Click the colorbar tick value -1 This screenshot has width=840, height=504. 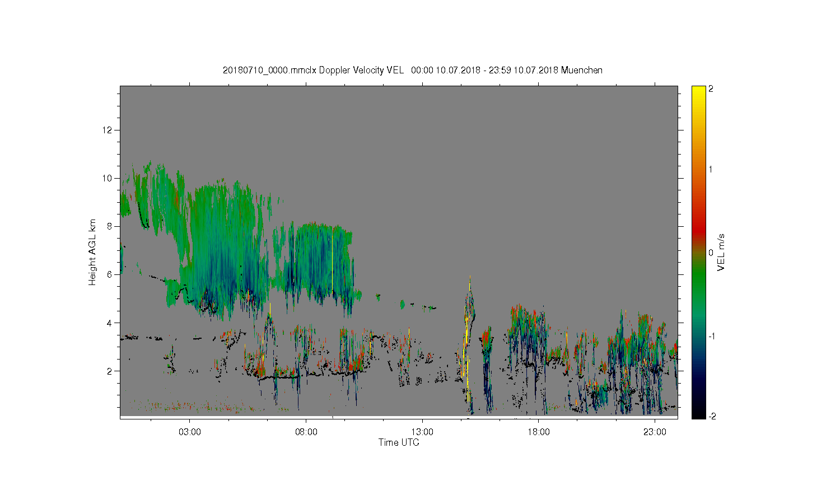711,336
